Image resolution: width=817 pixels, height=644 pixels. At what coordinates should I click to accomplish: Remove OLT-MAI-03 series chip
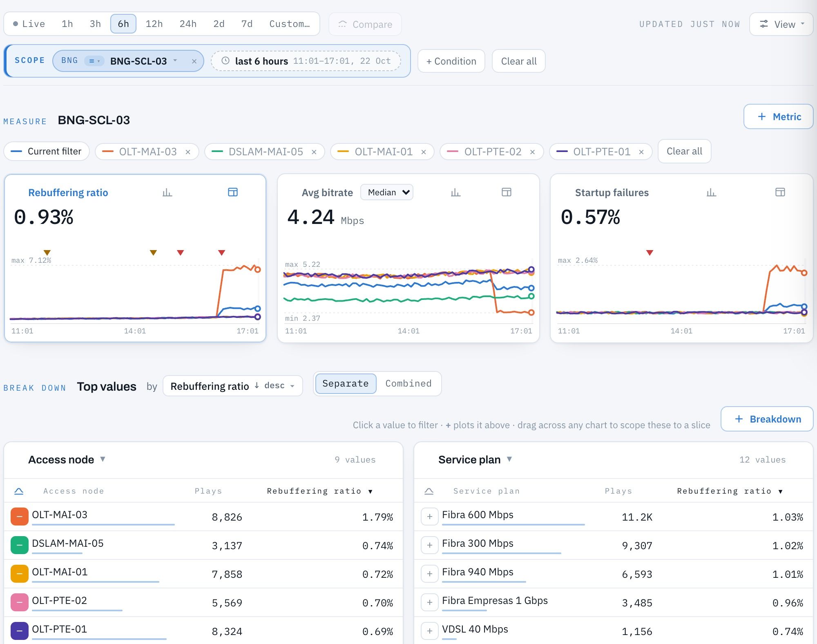coord(188,152)
